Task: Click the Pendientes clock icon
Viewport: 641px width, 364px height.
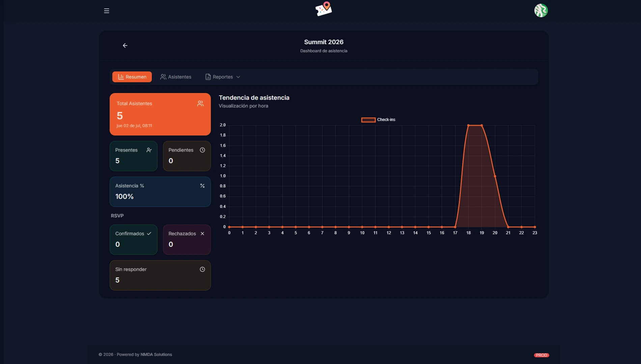Action: (x=202, y=150)
